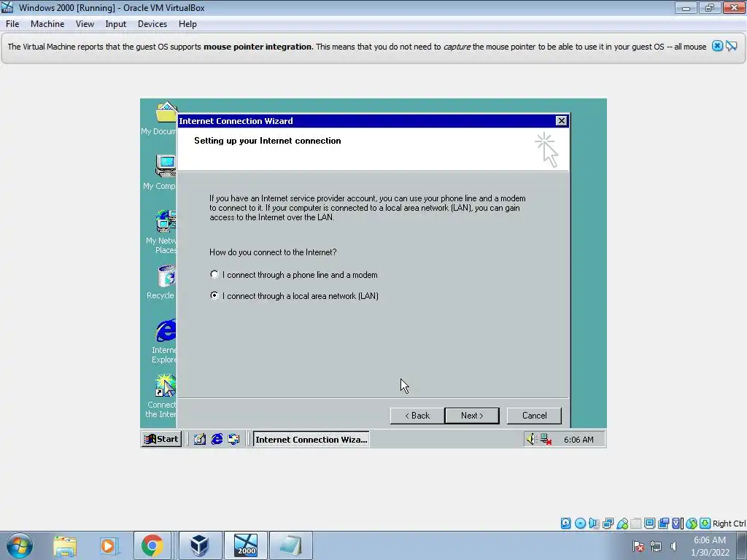Click VirtualBox recording indicator icon
Image resolution: width=747 pixels, height=560 pixels.
(x=663, y=524)
